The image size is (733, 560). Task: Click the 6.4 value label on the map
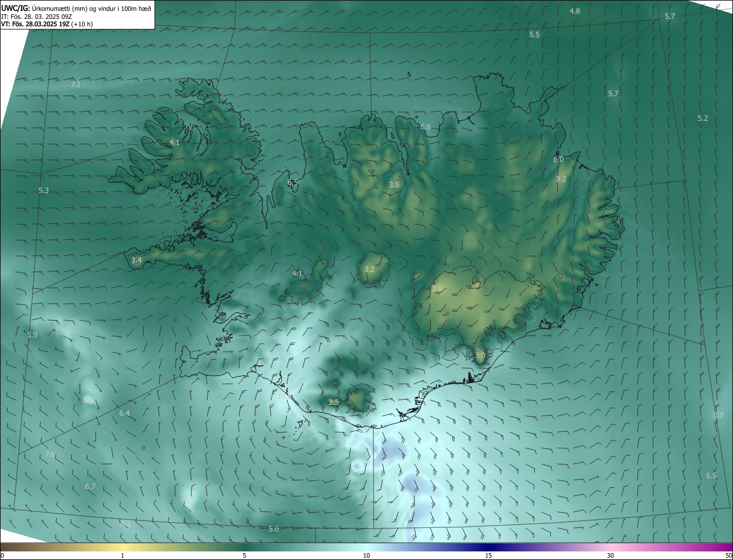tap(124, 413)
